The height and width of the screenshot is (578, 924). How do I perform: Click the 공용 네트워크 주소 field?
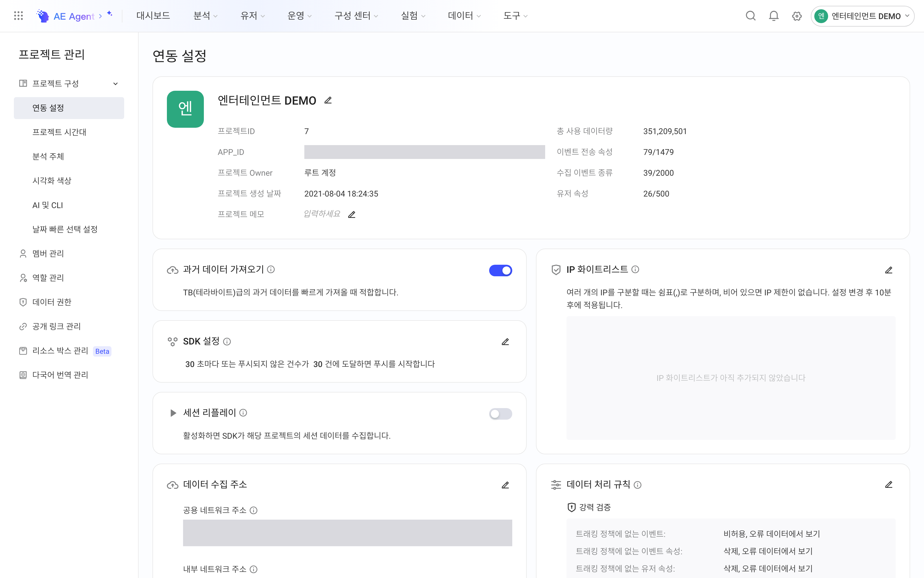pos(347,533)
